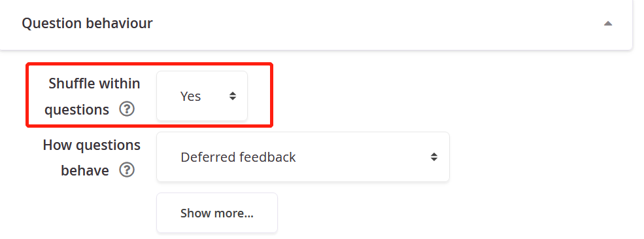This screenshot has width=644, height=239.
Task: Click the question mark beside the word behave
Action: pyautogui.click(x=127, y=170)
